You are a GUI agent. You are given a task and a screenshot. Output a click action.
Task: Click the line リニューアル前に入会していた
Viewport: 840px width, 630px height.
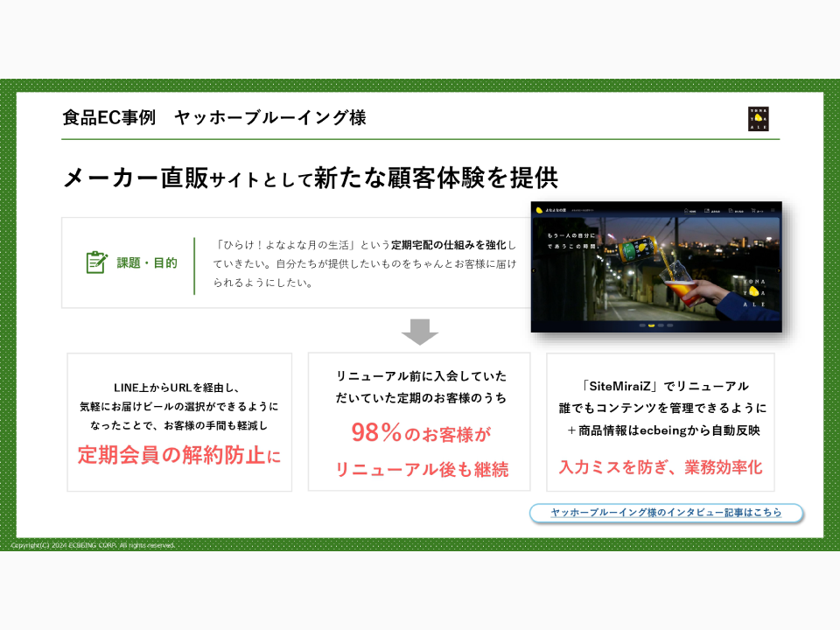coord(421,376)
